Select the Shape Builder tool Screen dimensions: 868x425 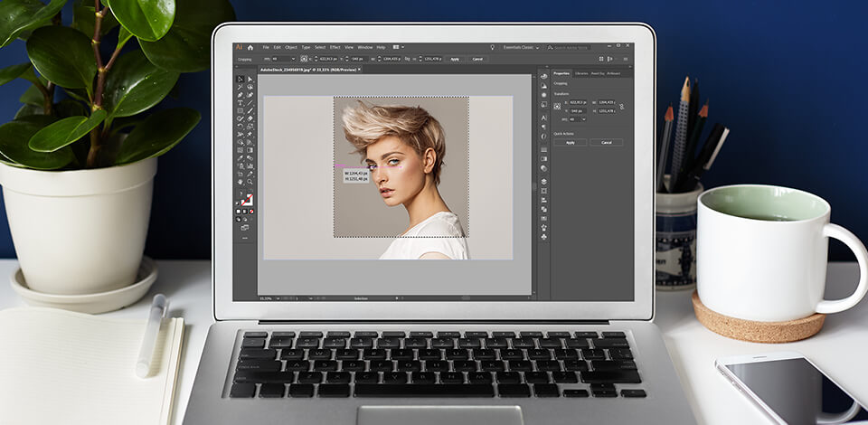click(241, 142)
